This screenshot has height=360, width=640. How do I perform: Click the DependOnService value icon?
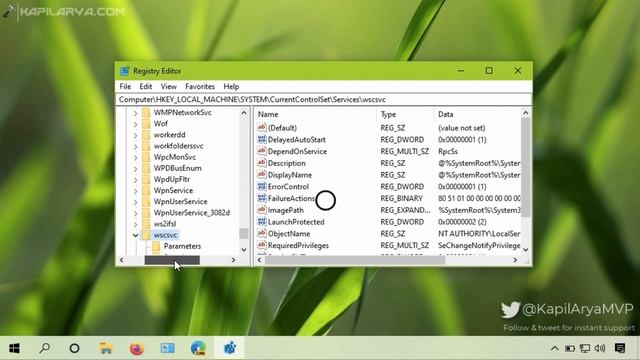pos(262,151)
